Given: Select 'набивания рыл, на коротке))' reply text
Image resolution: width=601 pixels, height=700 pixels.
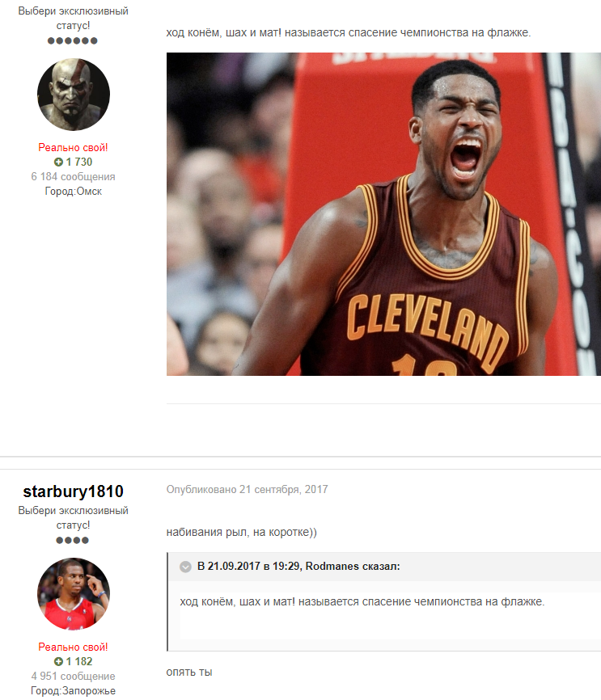Looking at the screenshot, I should (242, 532).
